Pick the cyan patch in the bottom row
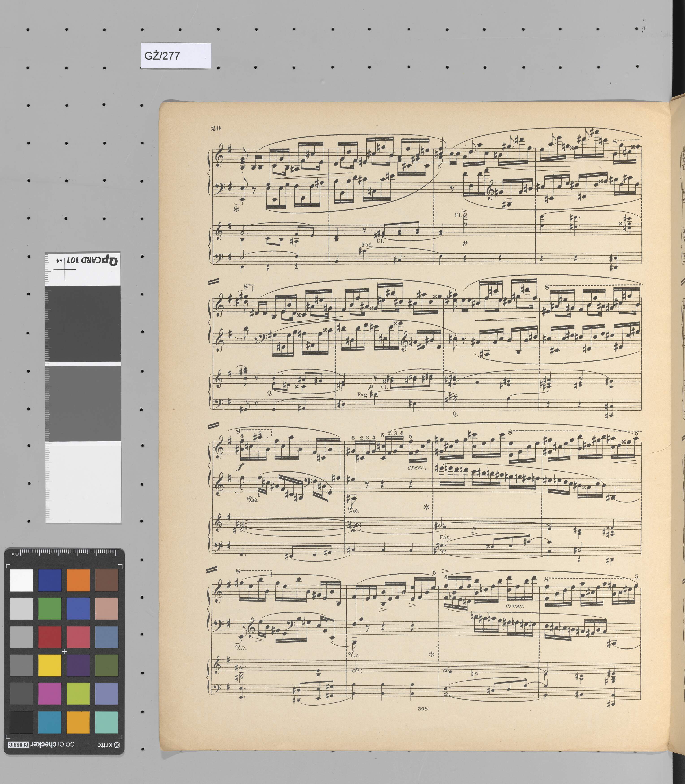Image resolution: width=685 pixels, height=784 pixels. tap(49, 722)
